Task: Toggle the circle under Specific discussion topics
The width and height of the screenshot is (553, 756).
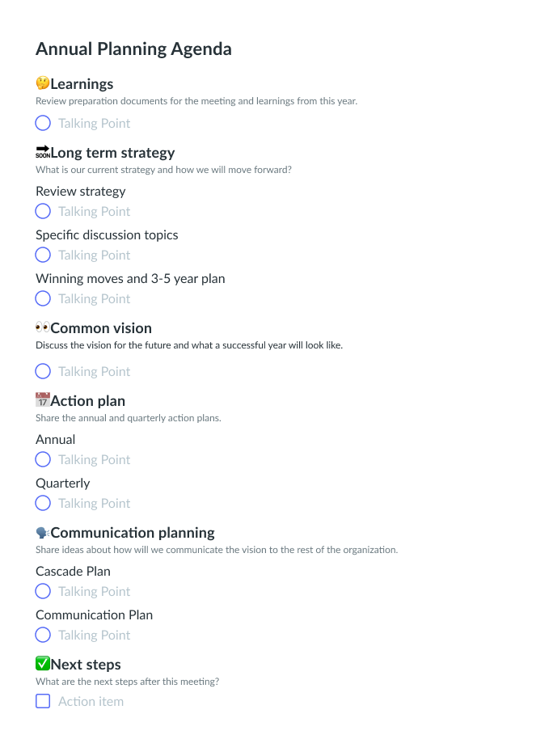Action: (x=43, y=255)
